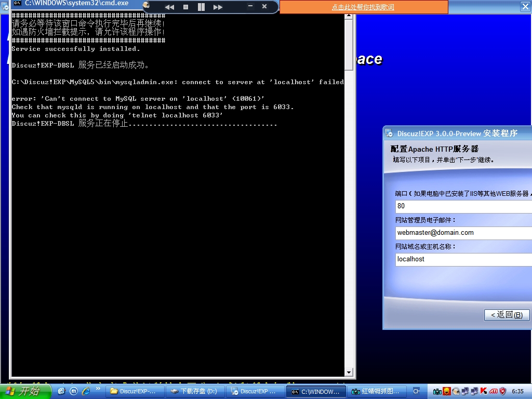The image size is (532, 399).
Task: Switch to 红蜻蜓抓图 taskbar button
Action: tap(376, 391)
